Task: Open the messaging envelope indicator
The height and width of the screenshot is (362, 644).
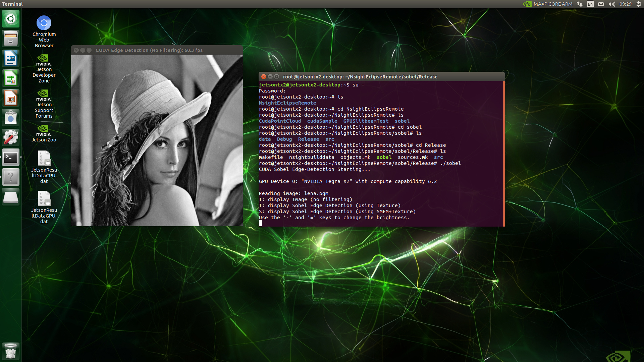Action: click(601, 4)
